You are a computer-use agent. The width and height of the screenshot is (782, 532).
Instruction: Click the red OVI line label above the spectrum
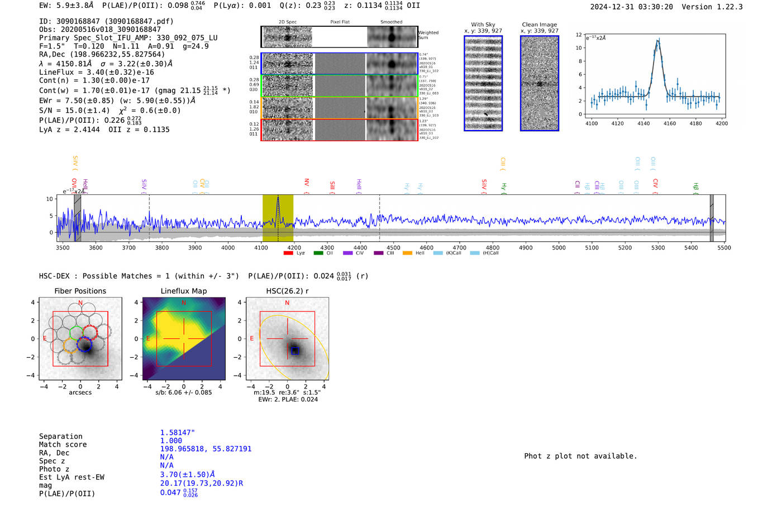click(74, 186)
